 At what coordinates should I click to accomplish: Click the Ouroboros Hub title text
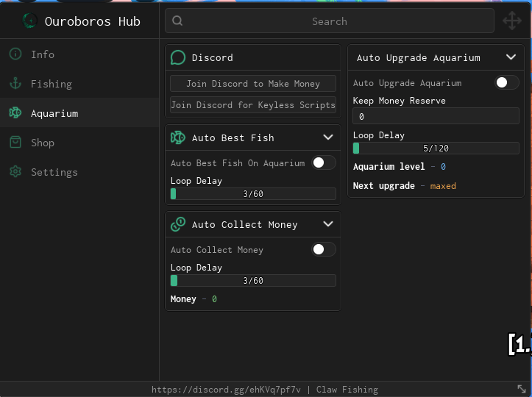tap(92, 21)
